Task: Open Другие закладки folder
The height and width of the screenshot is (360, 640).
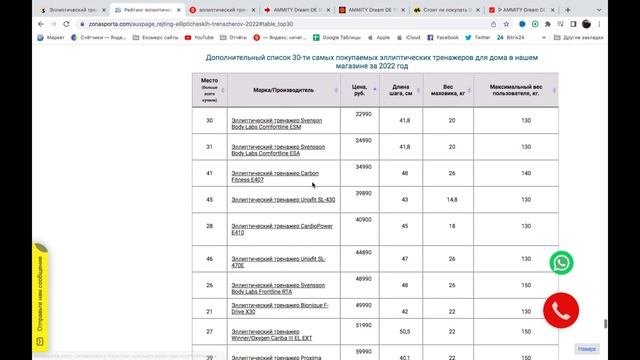Action: tap(578, 38)
